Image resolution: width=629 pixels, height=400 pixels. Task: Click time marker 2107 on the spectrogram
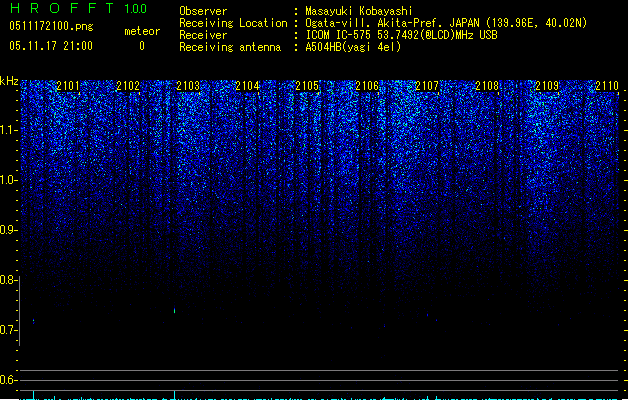(427, 85)
